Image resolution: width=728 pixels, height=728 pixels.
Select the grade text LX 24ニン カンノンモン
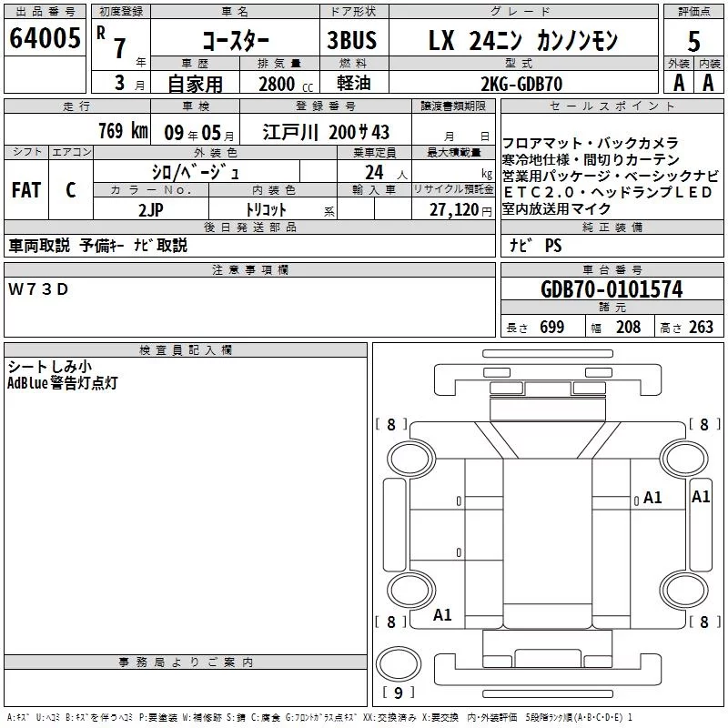522,40
